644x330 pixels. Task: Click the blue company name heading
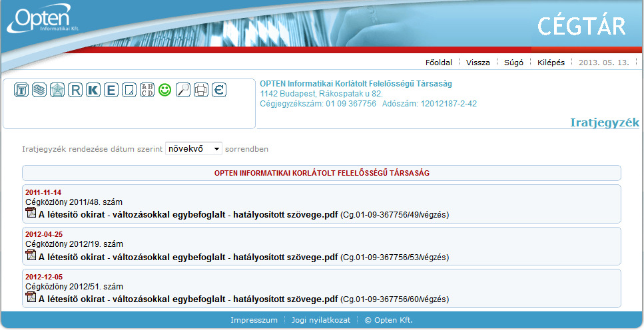pyautogui.click(x=356, y=83)
